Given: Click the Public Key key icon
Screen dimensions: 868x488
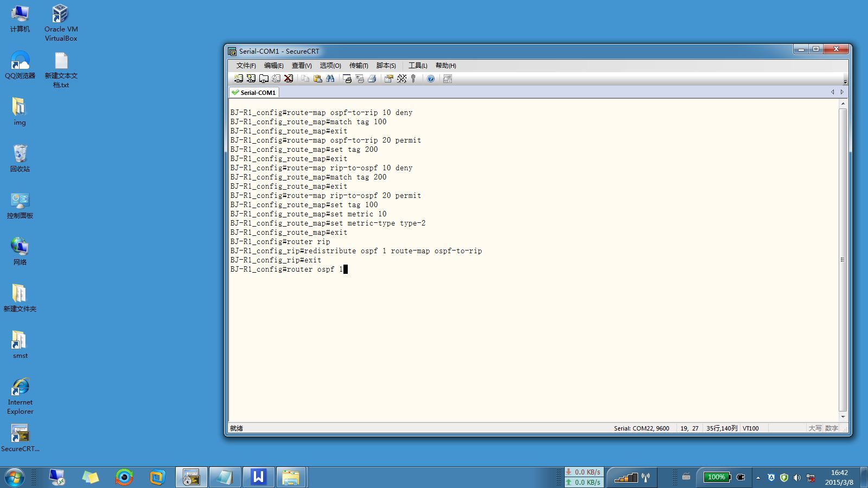Looking at the screenshot, I should coord(413,79).
